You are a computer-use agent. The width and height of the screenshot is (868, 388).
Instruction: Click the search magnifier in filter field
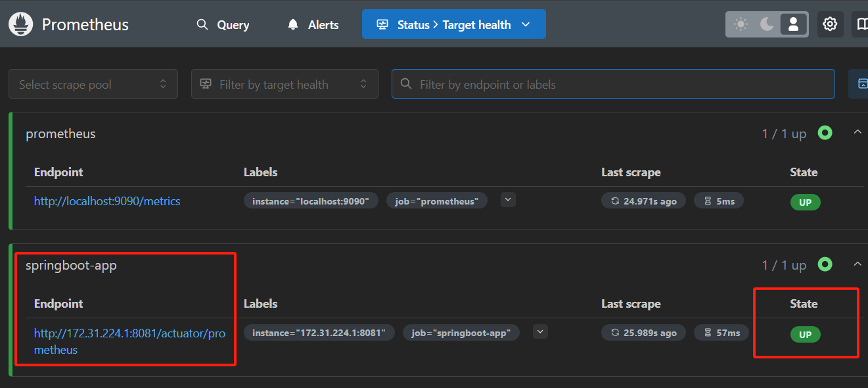pyautogui.click(x=407, y=84)
